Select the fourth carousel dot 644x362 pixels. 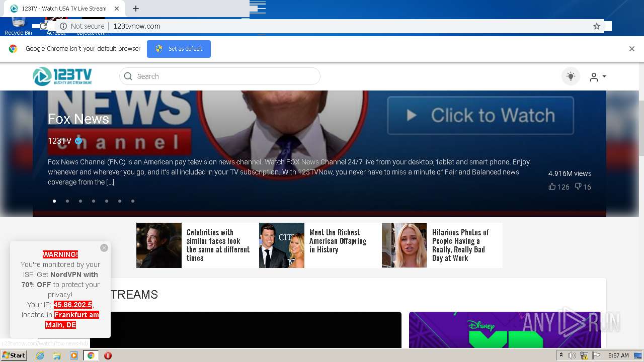tap(94, 201)
